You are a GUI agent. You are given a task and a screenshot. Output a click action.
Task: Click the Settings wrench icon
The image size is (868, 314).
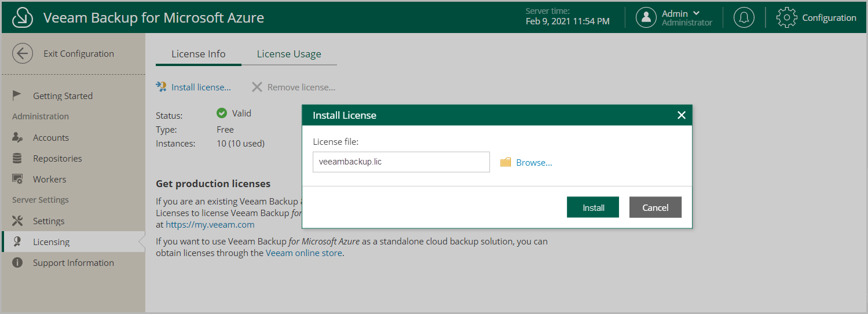(x=17, y=221)
